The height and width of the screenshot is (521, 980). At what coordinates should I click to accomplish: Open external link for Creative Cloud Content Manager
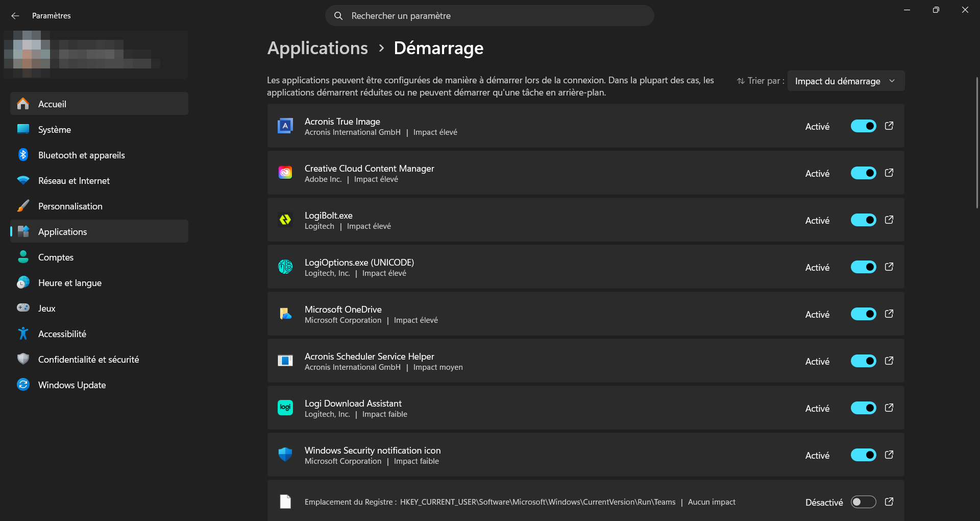889,173
